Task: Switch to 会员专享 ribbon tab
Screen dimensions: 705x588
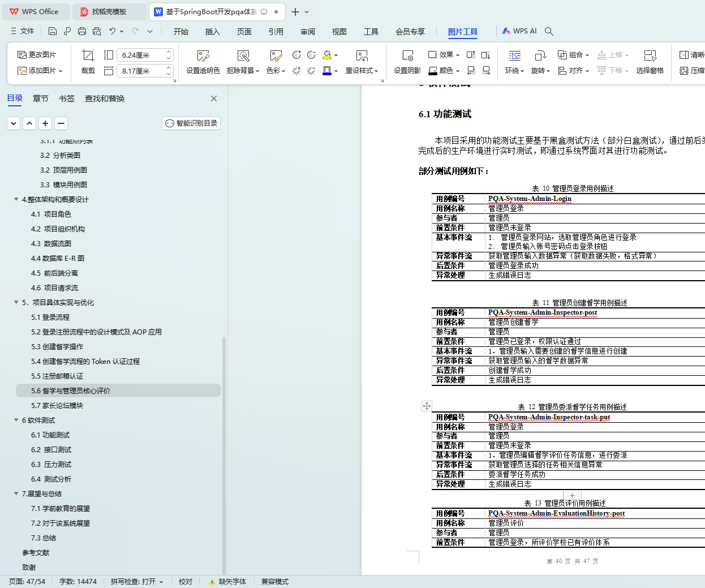Action: pos(410,32)
